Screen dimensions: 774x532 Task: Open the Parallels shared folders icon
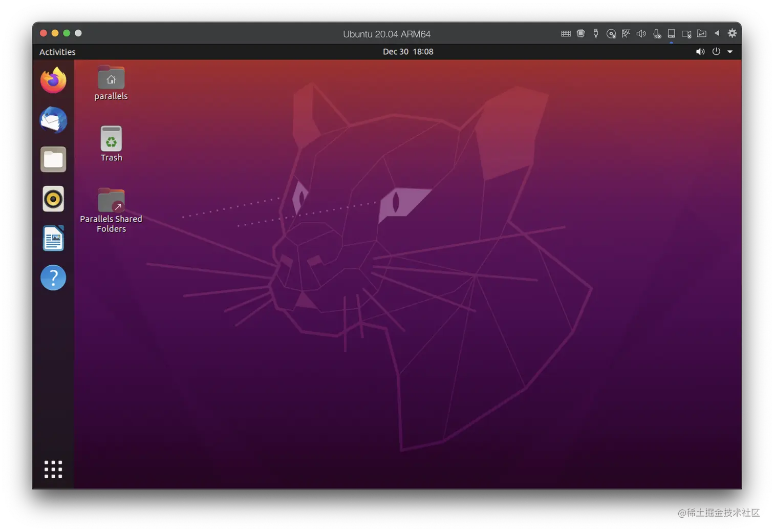[x=701, y=33]
